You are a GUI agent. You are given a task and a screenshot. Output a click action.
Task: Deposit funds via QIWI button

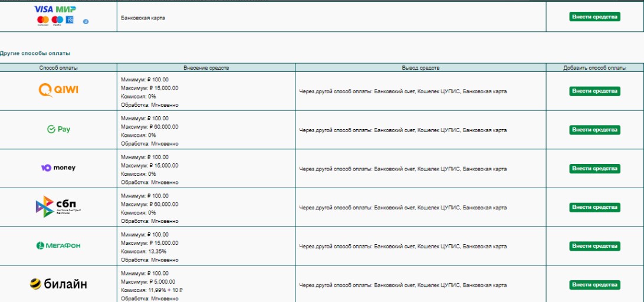594,91
